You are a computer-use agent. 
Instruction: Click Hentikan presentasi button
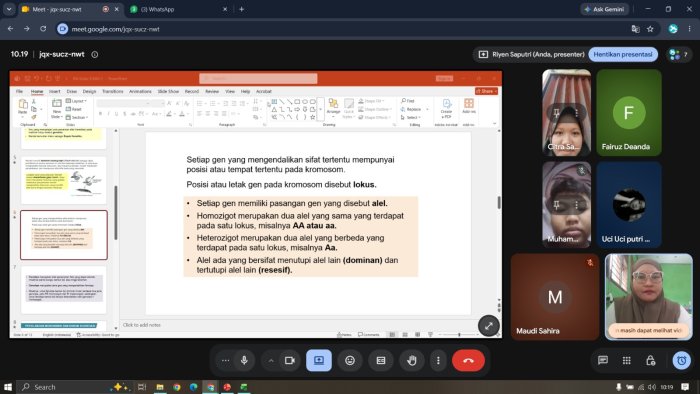623,54
